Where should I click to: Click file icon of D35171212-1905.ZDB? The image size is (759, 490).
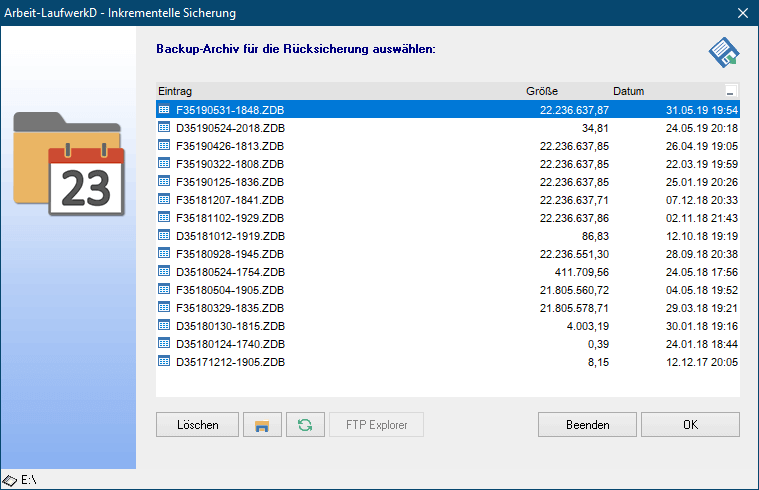pyautogui.click(x=164, y=361)
